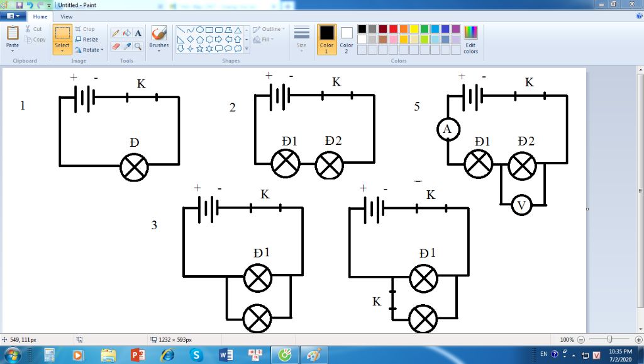Pick the yellow color swatch
644x364 pixels.
pos(414,29)
